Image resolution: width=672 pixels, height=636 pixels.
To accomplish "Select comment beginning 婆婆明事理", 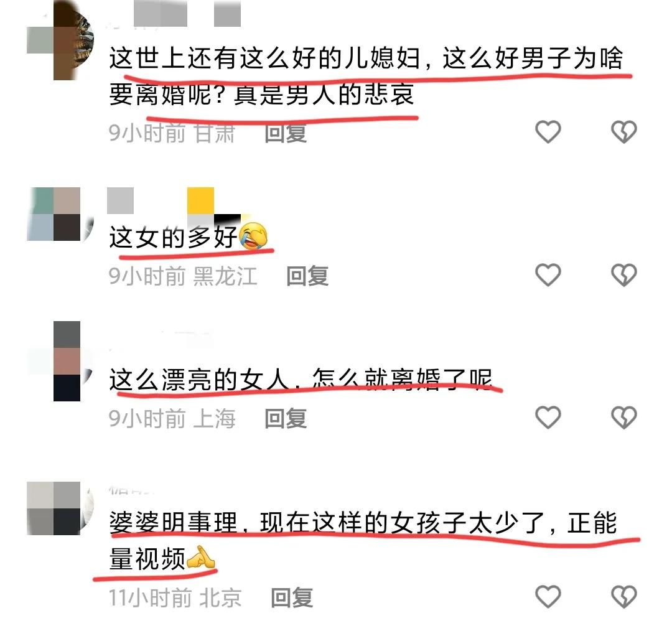I will tap(363, 540).
